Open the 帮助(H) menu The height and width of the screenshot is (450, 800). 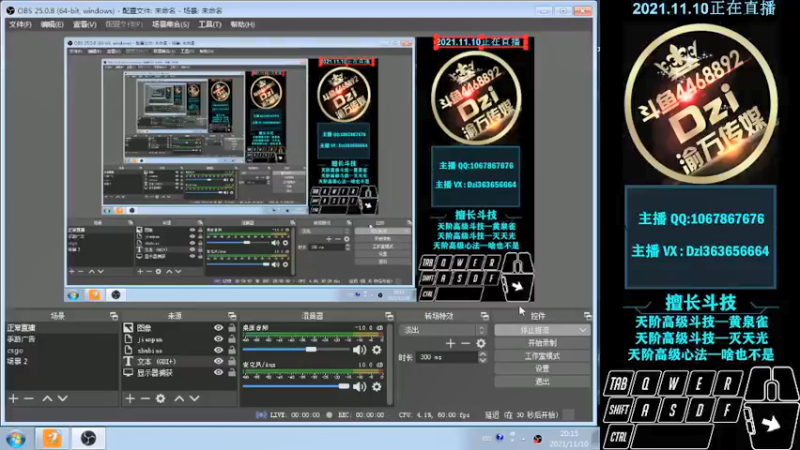click(x=243, y=24)
